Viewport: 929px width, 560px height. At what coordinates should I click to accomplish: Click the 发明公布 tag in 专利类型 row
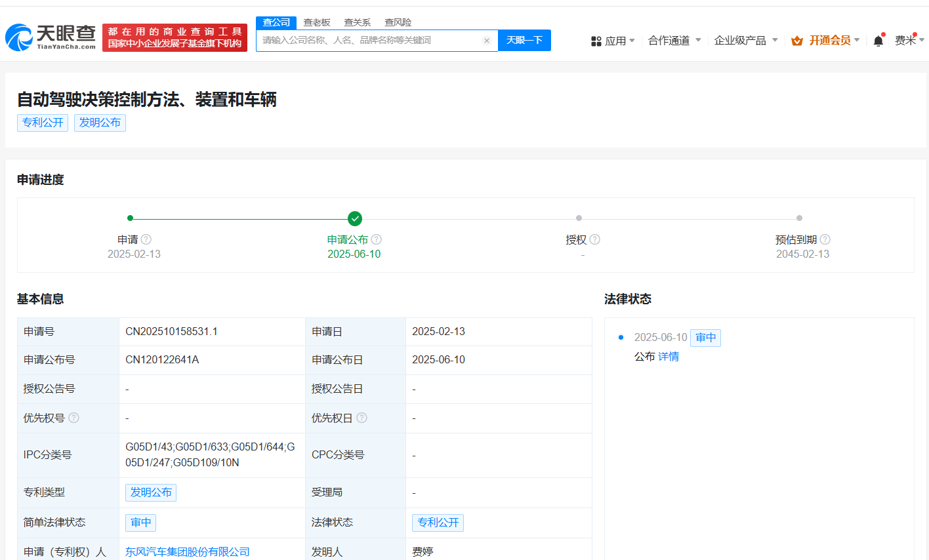tap(151, 492)
